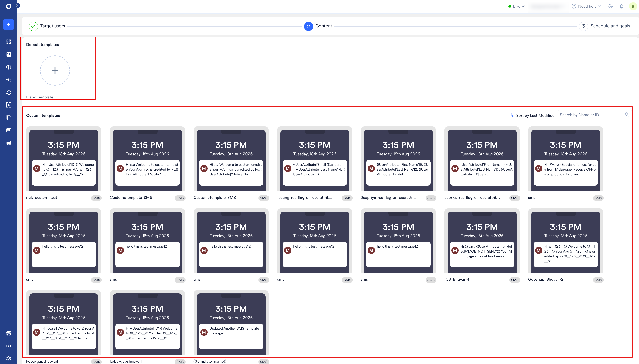Click SMS badge next to Gupshup_Bhuvan-2
639x364 pixels.
598,280
